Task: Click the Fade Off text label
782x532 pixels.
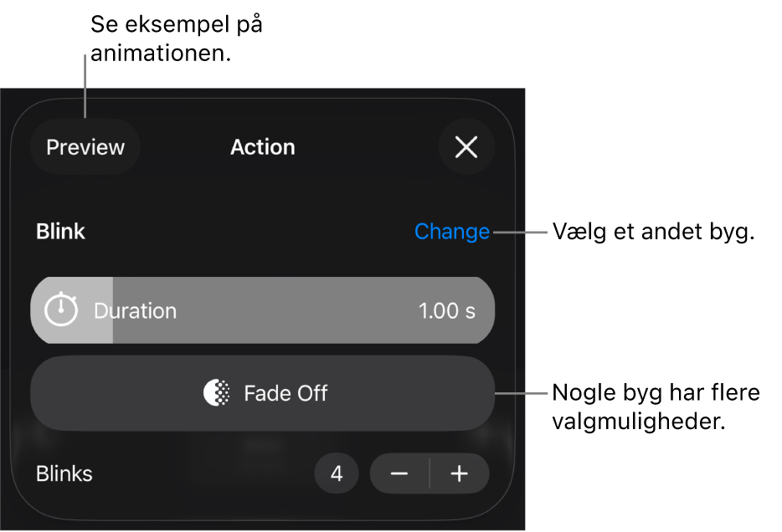Action: [286, 393]
